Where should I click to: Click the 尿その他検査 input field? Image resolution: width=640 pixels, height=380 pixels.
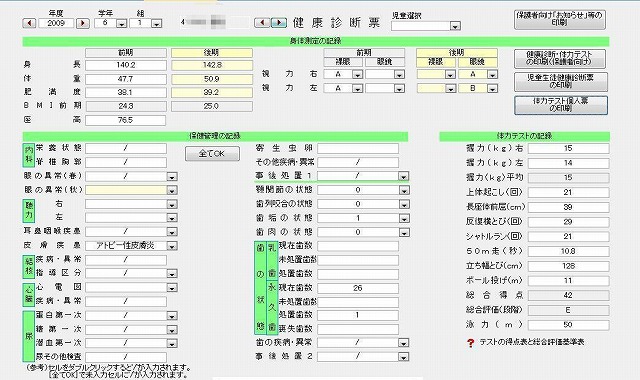(126, 357)
